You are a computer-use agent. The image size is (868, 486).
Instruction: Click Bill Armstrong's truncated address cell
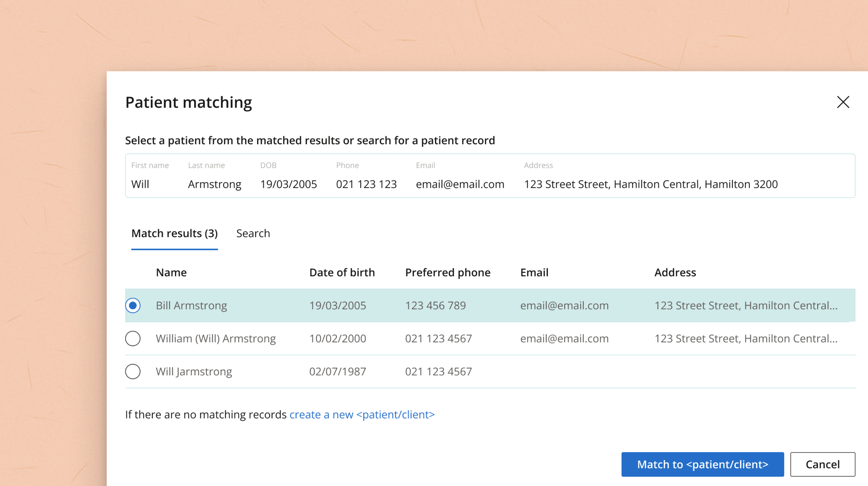[x=746, y=305]
